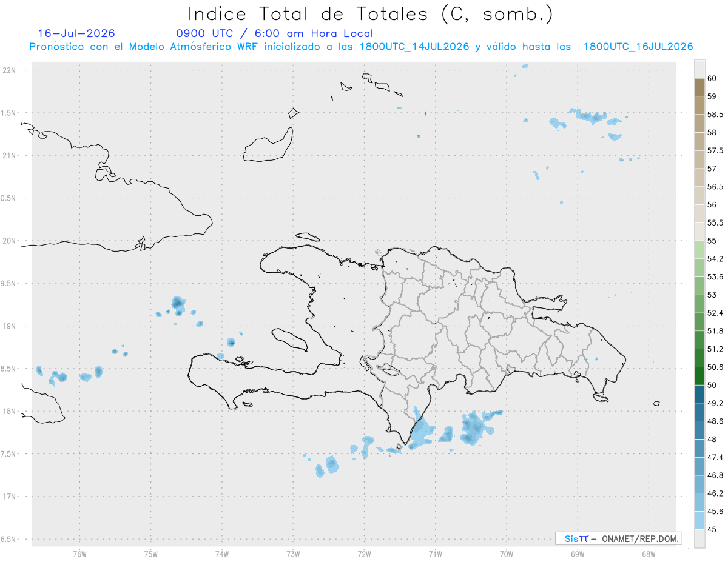This screenshot has height=562, width=728.
Task: Click the colorbar label "59"
Action: coord(712,96)
